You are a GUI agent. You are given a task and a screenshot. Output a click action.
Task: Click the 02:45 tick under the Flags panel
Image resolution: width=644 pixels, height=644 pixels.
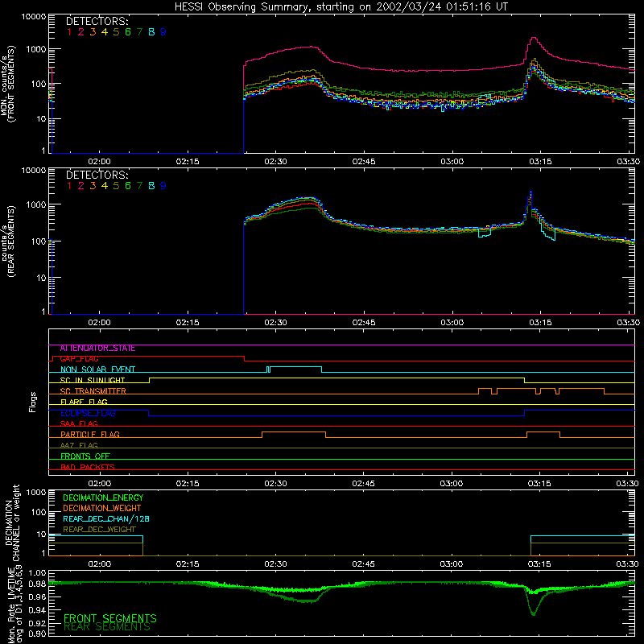point(364,484)
